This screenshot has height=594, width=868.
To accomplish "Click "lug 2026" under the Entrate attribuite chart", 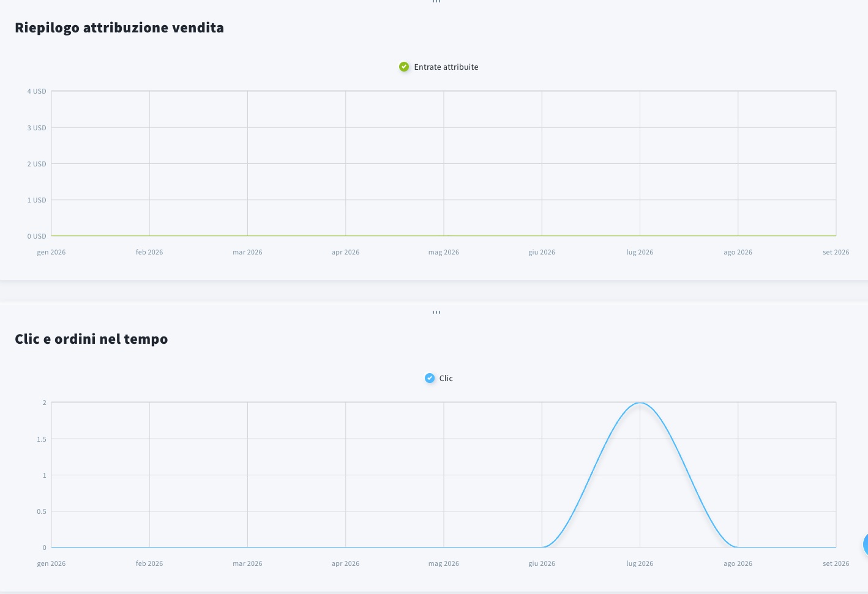I will pyautogui.click(x=640, y=252).
